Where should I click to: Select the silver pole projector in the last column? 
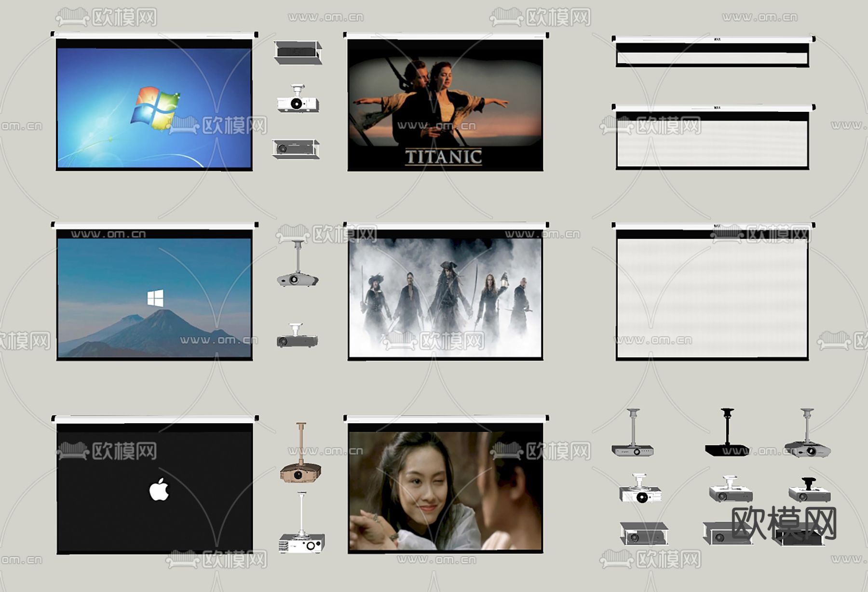[807, 432]
